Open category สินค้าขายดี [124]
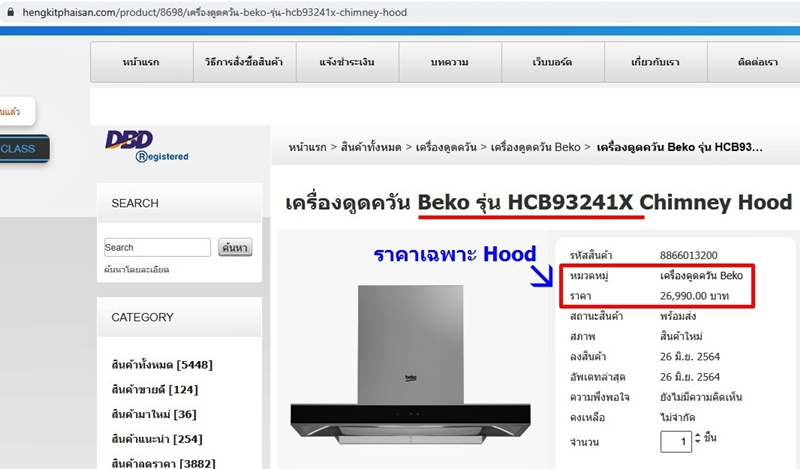The width and height of the screenshot is (800, 469). pos(155,390)
